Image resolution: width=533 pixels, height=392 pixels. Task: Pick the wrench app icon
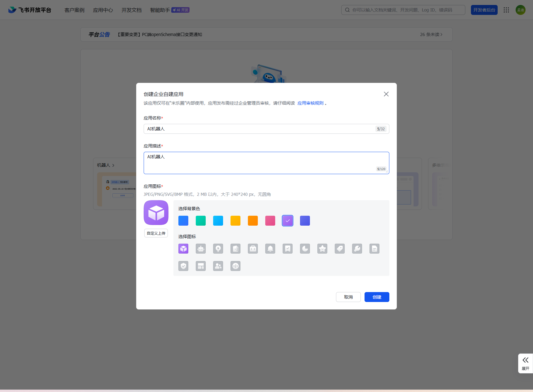click(x=357, y=249)
